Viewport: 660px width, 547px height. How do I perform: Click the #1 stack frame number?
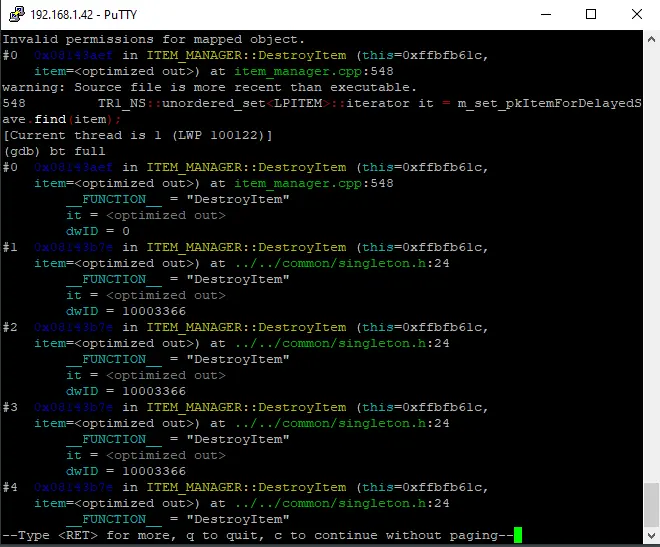click(10, 247)
